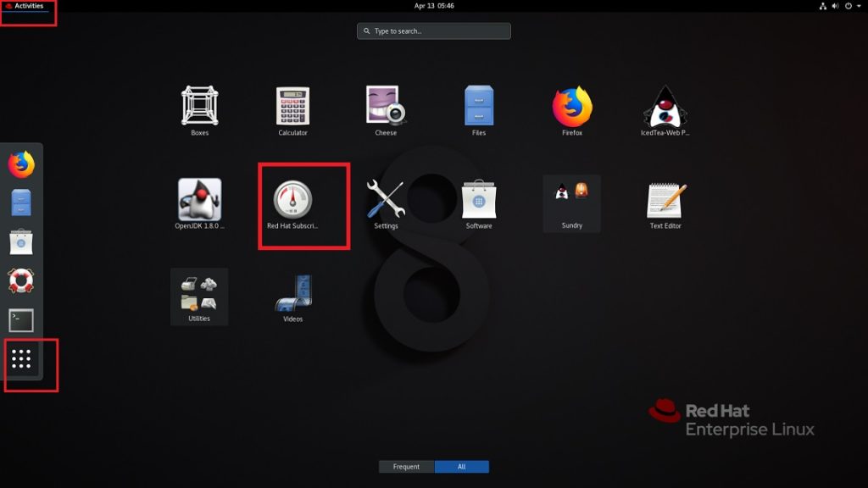
Task: Open Files from the dash
Action: coord(21,202)
